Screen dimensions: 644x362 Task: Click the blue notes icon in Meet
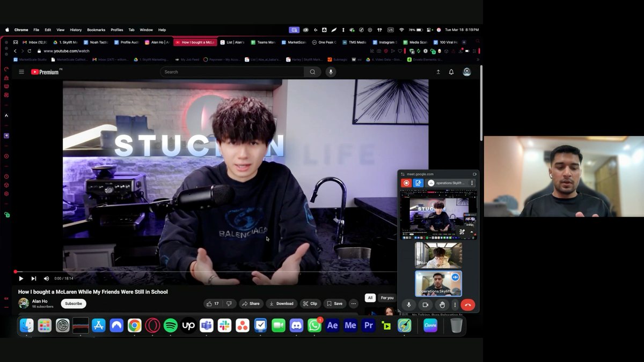418,183
